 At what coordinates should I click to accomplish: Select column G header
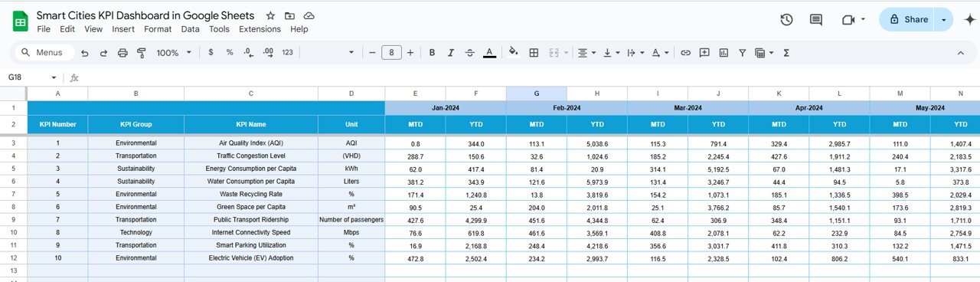click(x=536, y=93)
